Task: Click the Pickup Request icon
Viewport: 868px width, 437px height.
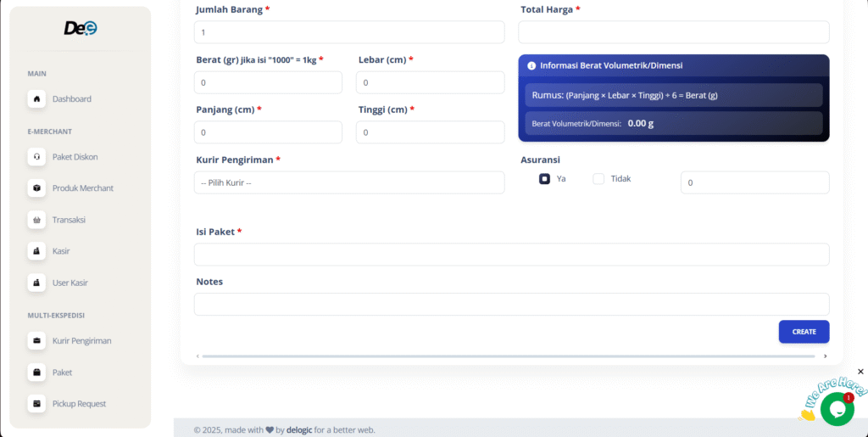Action: pos(36,404)
